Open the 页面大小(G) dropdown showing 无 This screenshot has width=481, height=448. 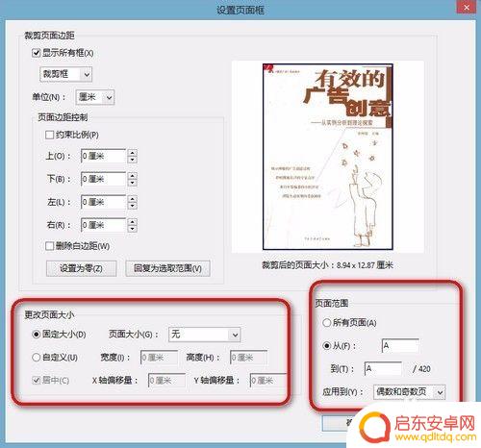click(x=204, y=335)
